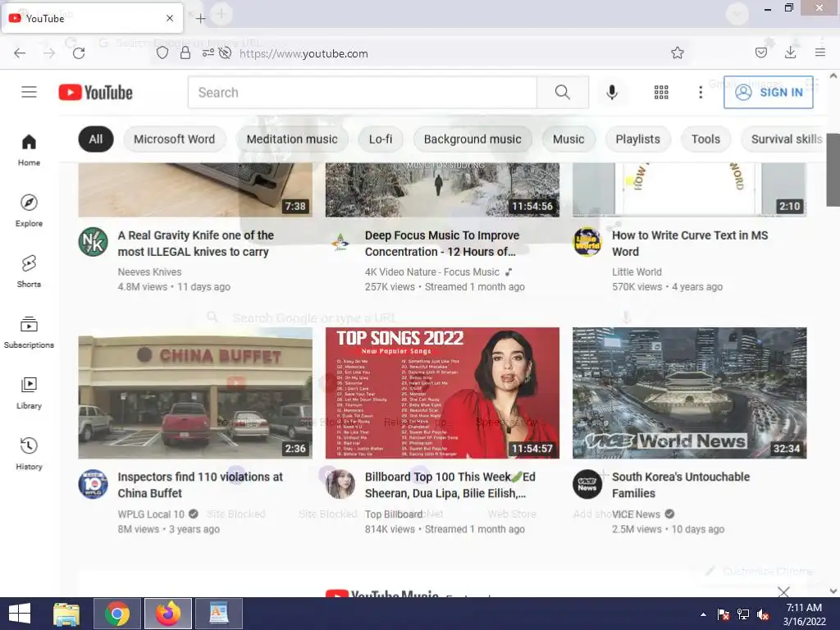The height and width of the screenshot is (630, 840).
Task: Click the browser back arrow
Action: point(20,53)
